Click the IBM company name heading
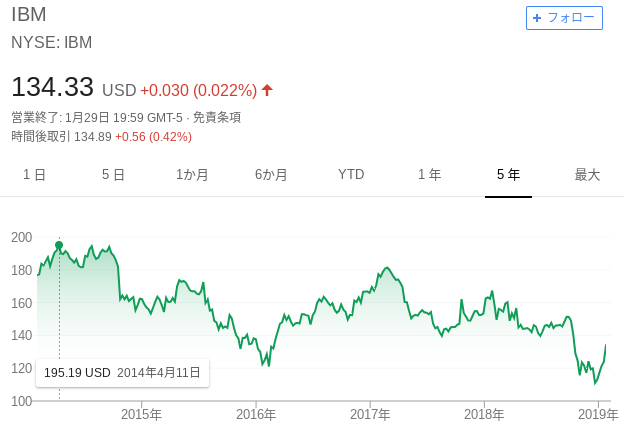Viewport: 624px width, 428px height. (x=29, y=15)
